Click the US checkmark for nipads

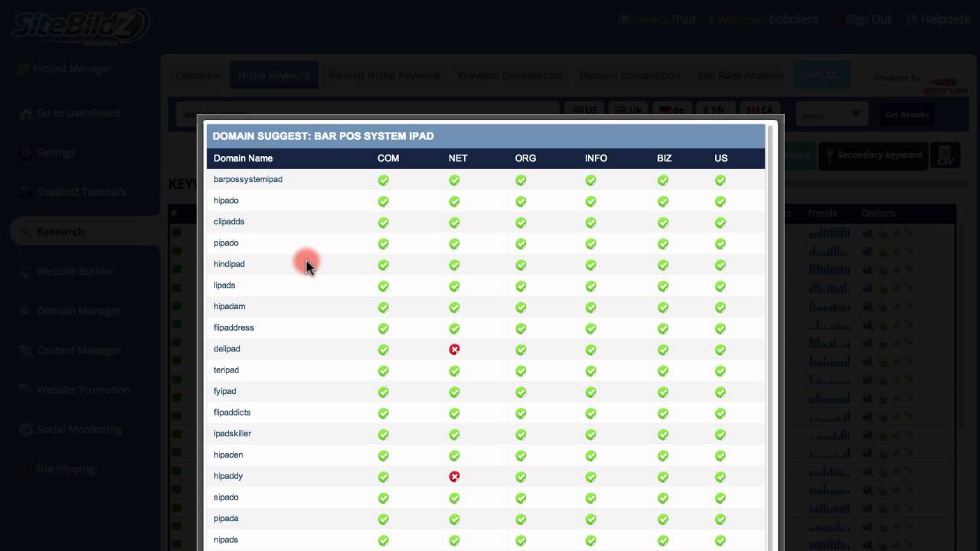coord(720,541)
